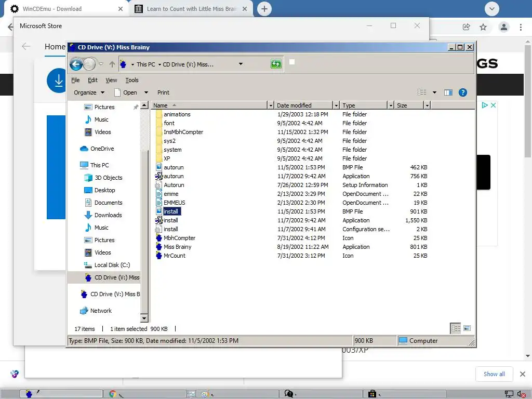
Task: Select the emme document icon
Action: [159, 194]
